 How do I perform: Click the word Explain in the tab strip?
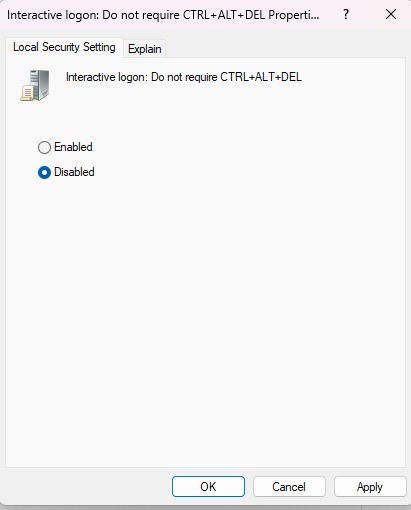click(145, 49)
